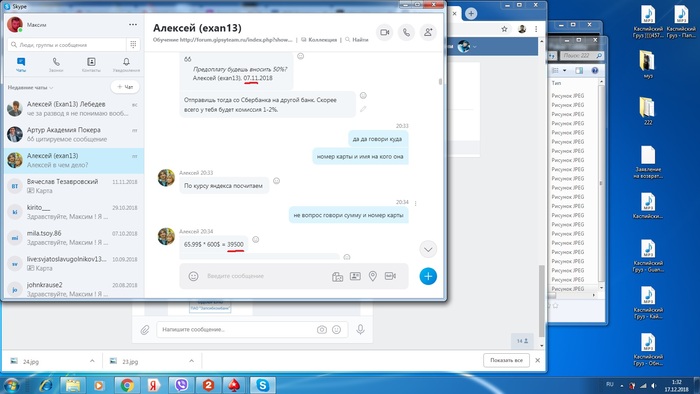700x394 pixels.
Task: Click the RU language indicator in tray
Action: point(610,384)
